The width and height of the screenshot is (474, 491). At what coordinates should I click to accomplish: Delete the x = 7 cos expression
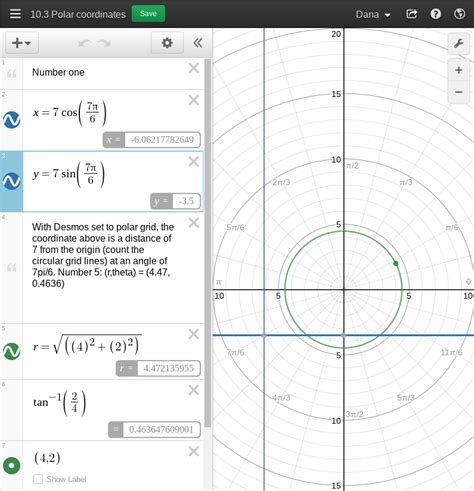tap(194, 100)
